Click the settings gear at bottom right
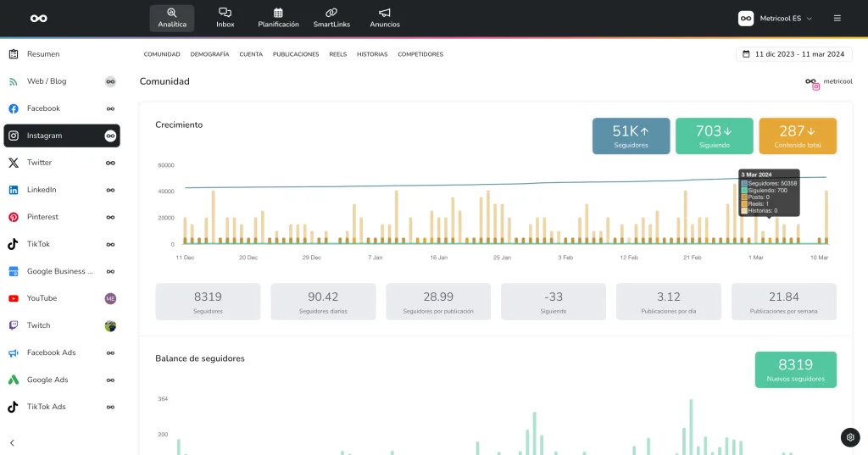 (850, 437)
